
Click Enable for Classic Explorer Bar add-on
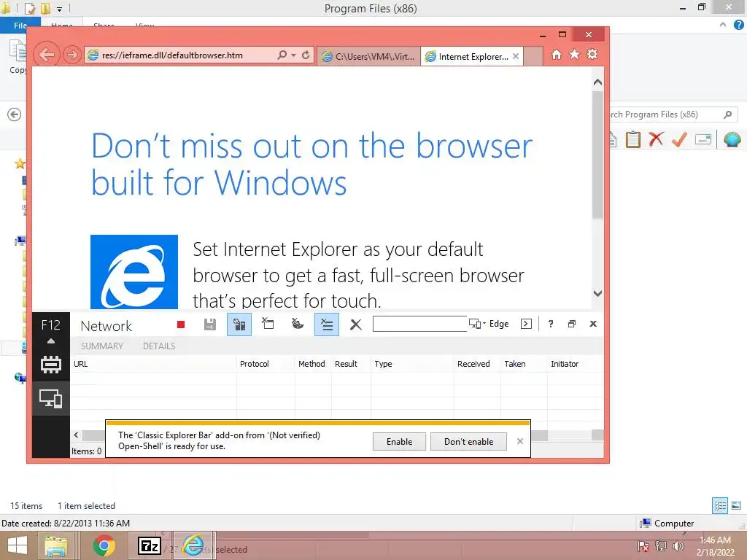coord(399,441)
